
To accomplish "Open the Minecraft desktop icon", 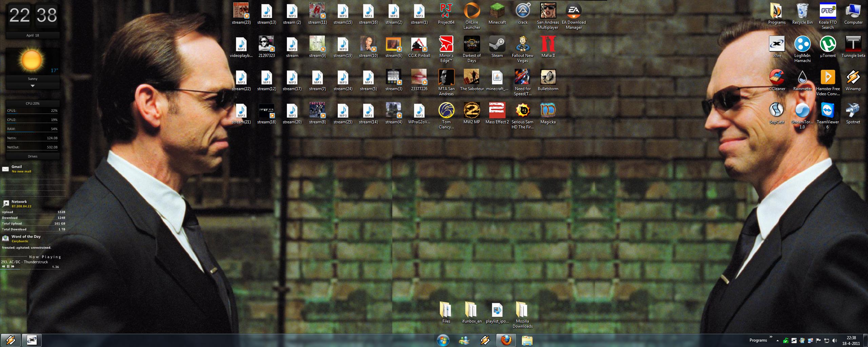I will [x=497, y=14].
